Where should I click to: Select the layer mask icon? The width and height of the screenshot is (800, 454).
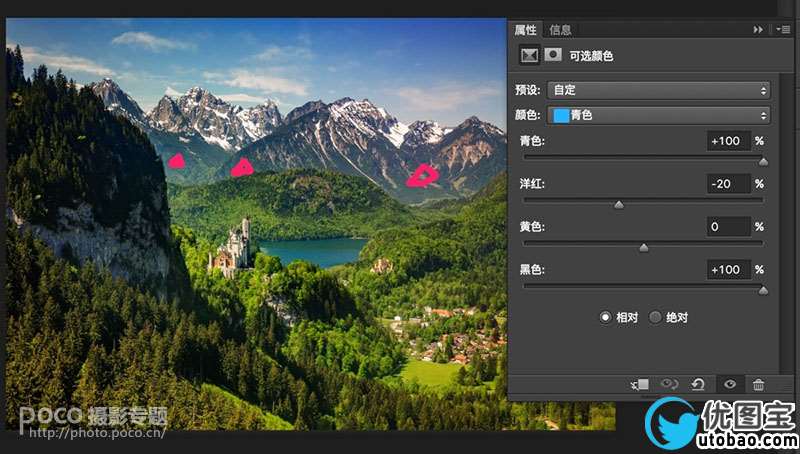click(x=553, y=56)
